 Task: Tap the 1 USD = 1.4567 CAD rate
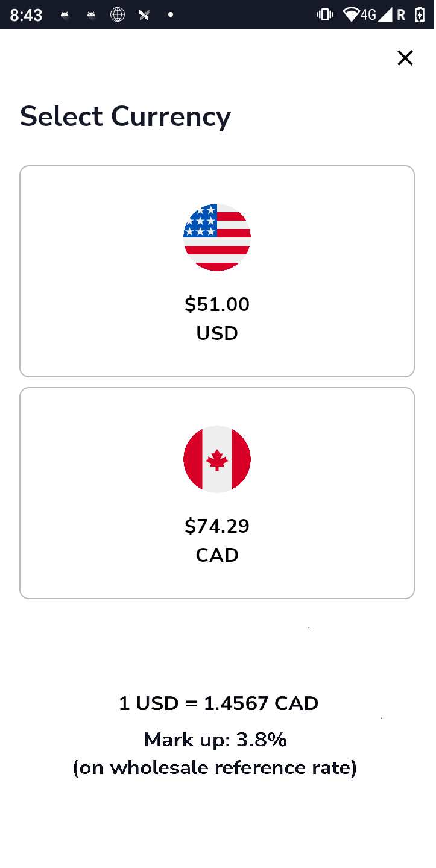[218, 703]
